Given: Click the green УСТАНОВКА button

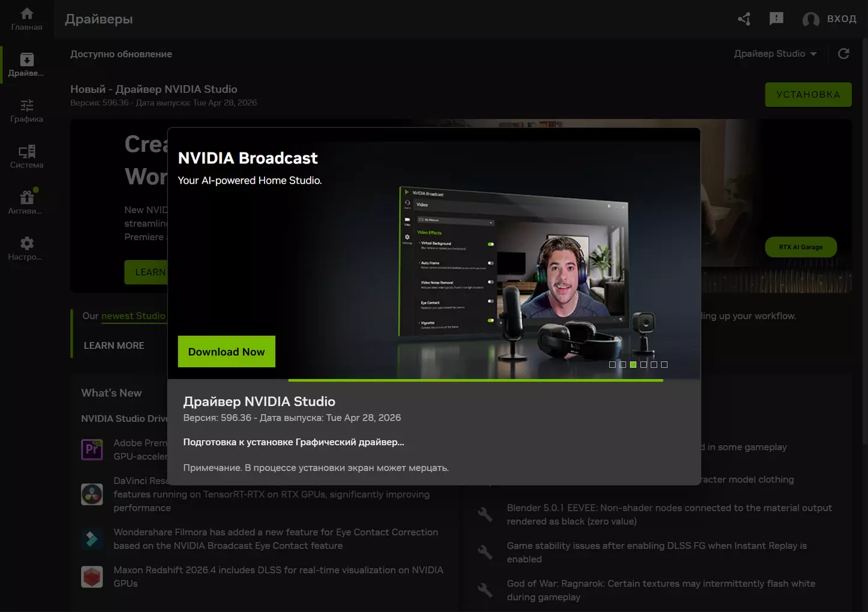Looking at the screenshot, I should (x=808, y=95).
